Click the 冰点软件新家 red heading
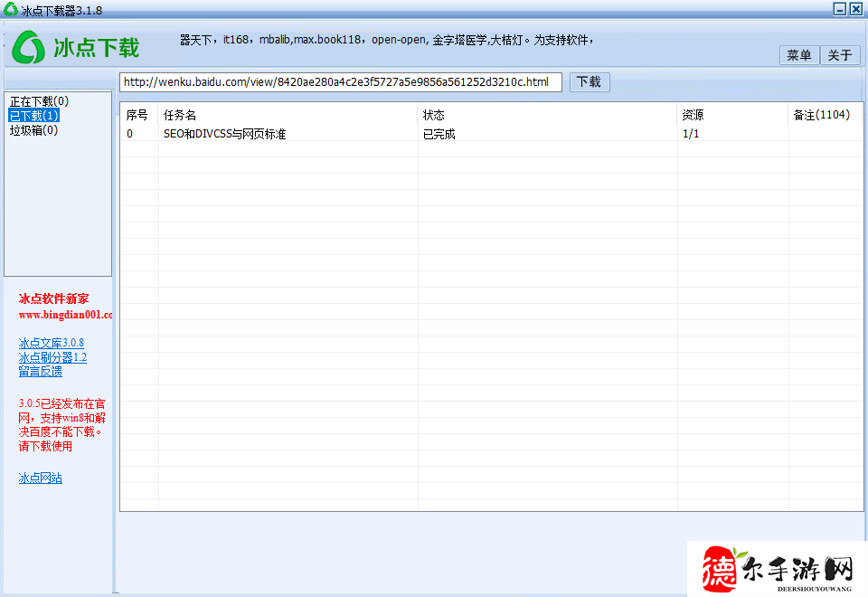Screen dimensions: 868x597 53,299
